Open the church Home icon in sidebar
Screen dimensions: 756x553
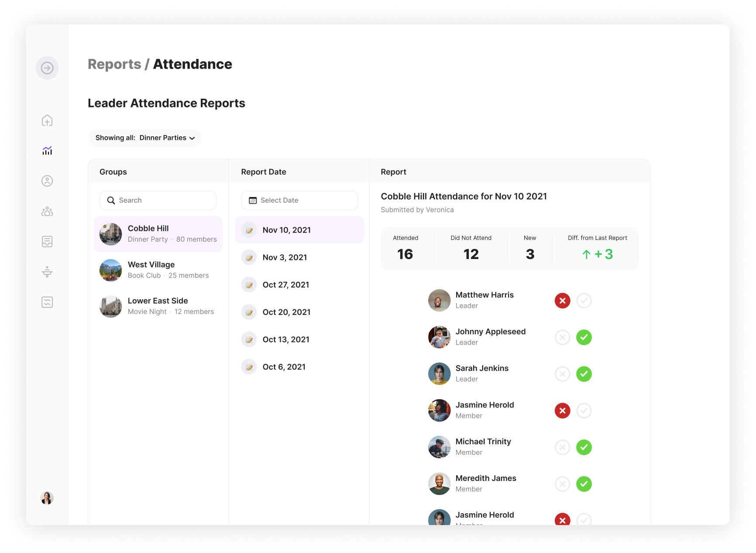click(47, 121)
